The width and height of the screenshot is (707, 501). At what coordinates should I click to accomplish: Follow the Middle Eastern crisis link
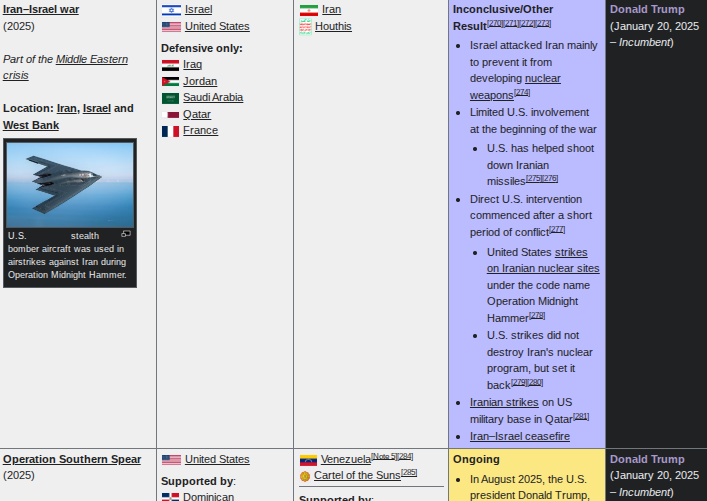(65, 67)
